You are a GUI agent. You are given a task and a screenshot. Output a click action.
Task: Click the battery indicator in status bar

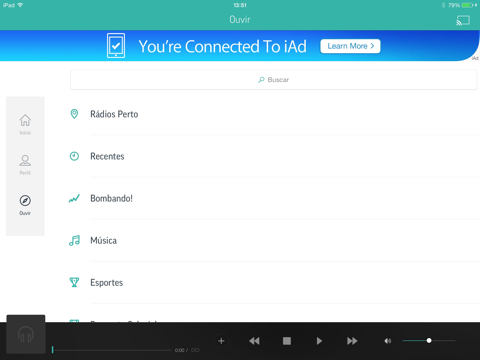point(467,5)
